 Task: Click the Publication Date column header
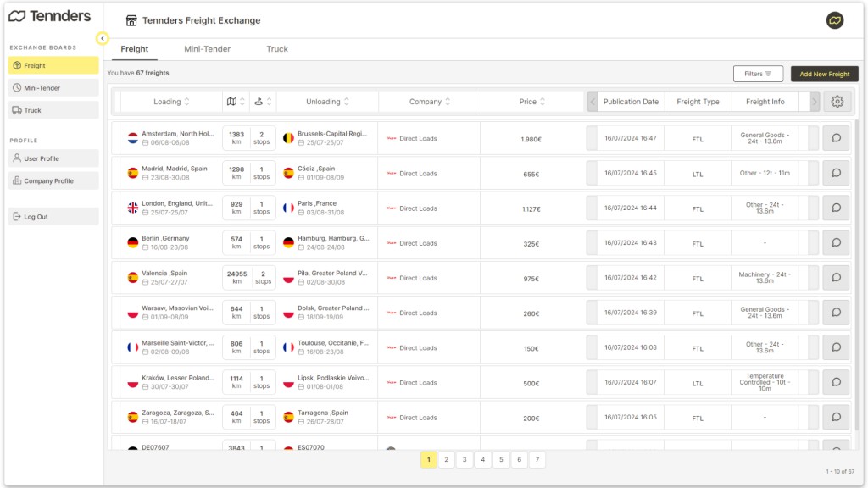[x=631, y=102]
